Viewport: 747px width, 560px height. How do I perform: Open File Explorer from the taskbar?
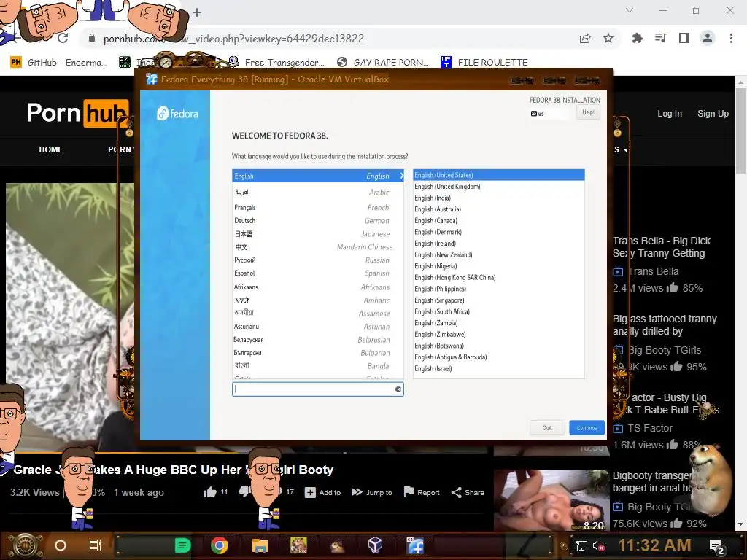[260, 545]
